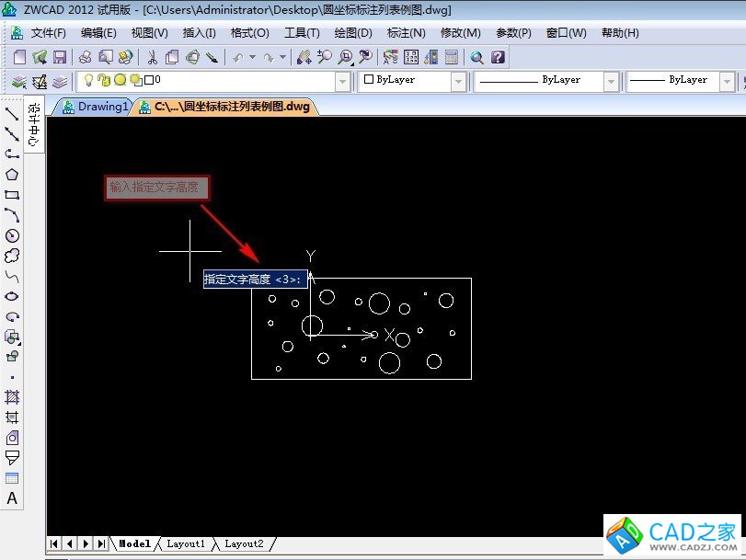Select the Polygon tool
746x560 pixels.
[12, 175]
